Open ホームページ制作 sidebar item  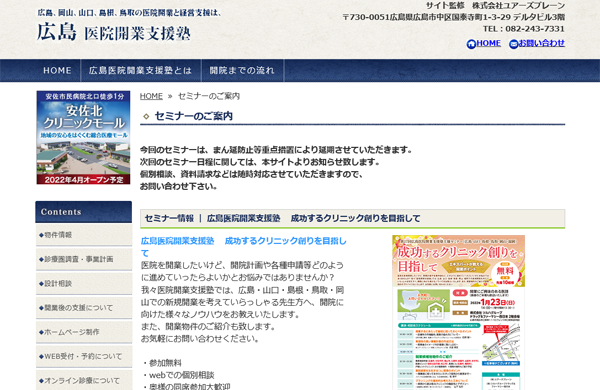click(84, 332)
